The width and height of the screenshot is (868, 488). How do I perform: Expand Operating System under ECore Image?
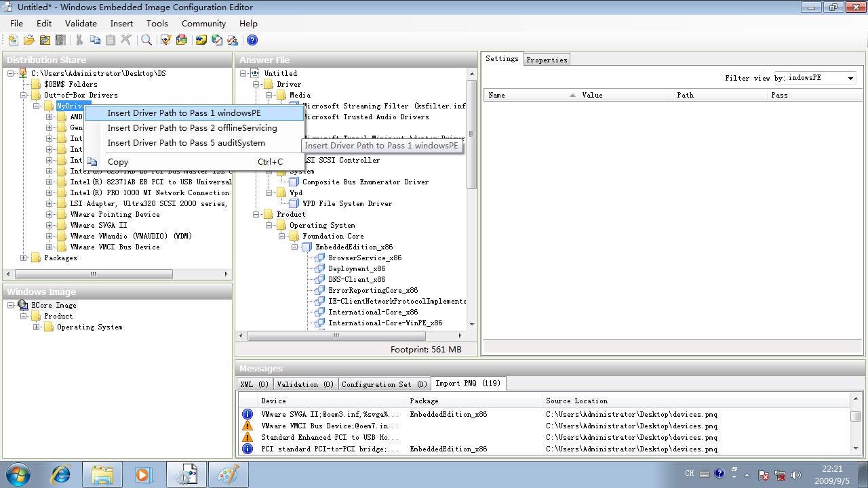point(37,327)
